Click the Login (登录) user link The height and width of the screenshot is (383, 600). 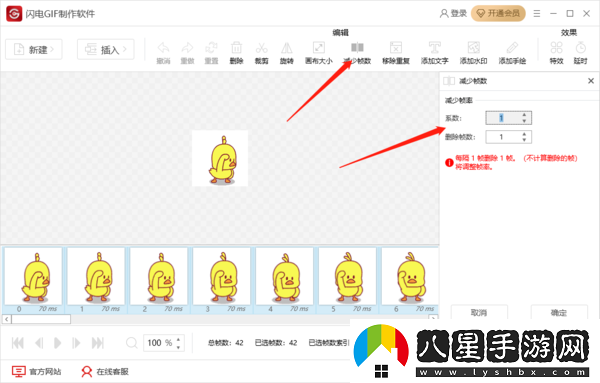[453, 14]
